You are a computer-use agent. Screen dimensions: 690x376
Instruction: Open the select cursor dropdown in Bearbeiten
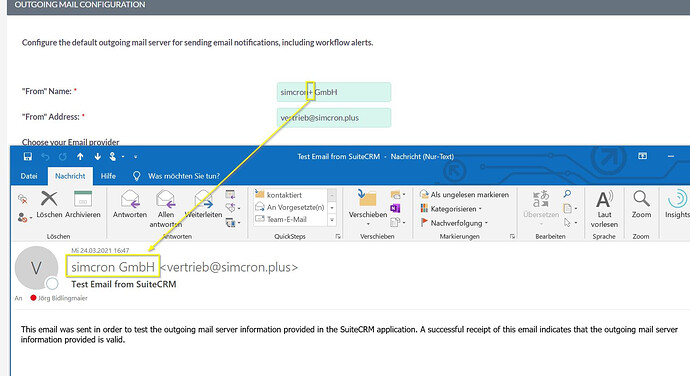pos(570,223)
